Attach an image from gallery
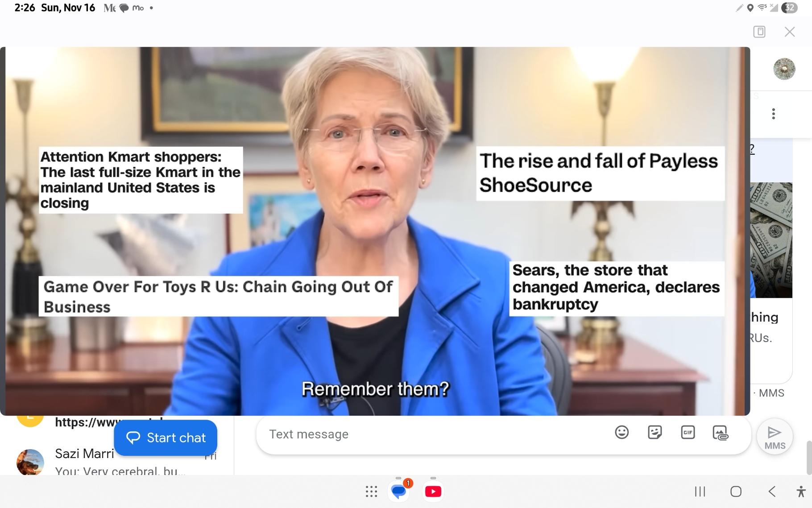Image resolution: width=812 pixels, height=508 pixels. pyautogui.click(x=721, y=433)
